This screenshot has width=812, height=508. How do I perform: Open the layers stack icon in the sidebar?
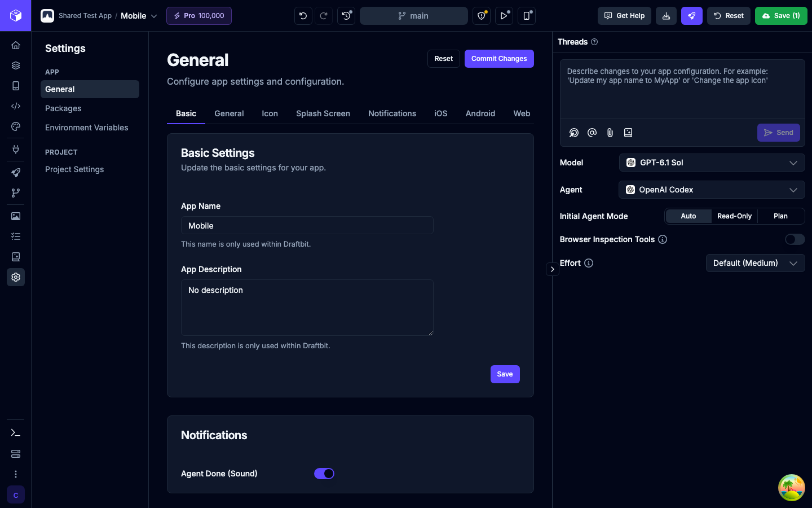click(x=16, y=65)
